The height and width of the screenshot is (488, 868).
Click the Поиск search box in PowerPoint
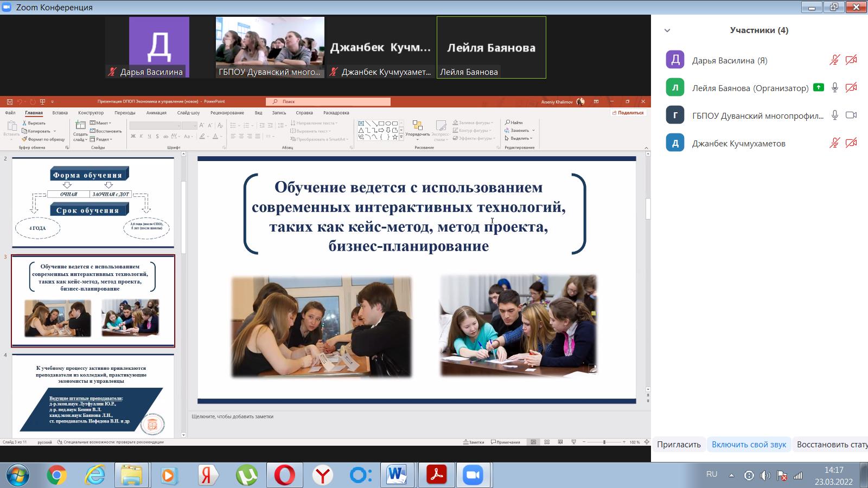[x=328, y=101]
